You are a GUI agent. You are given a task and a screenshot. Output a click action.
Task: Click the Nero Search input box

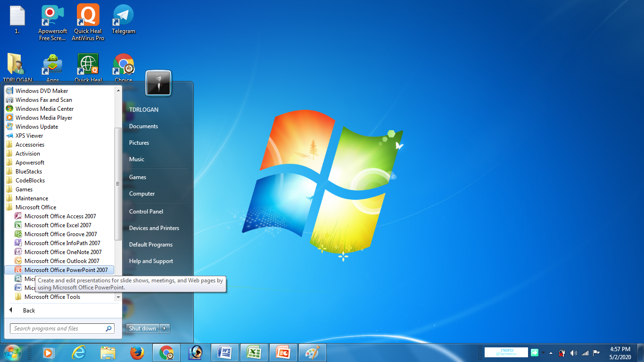[506, 353]
